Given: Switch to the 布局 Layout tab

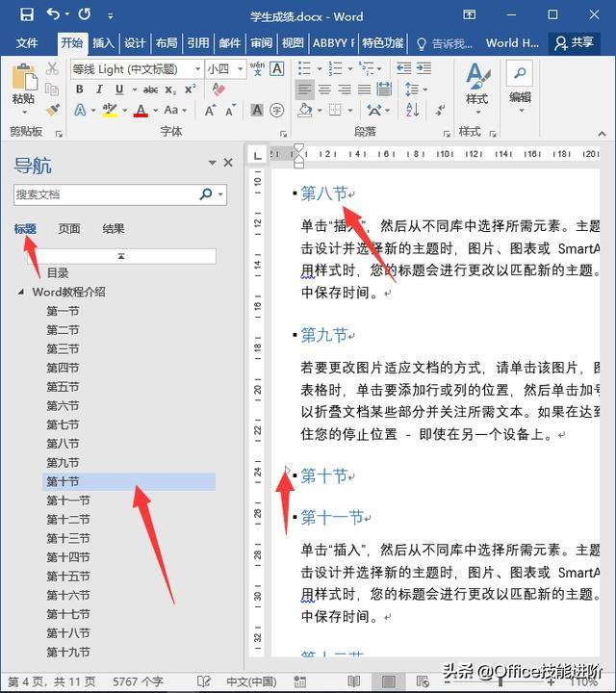Looking at the screenshot, I should coord(167,43).
